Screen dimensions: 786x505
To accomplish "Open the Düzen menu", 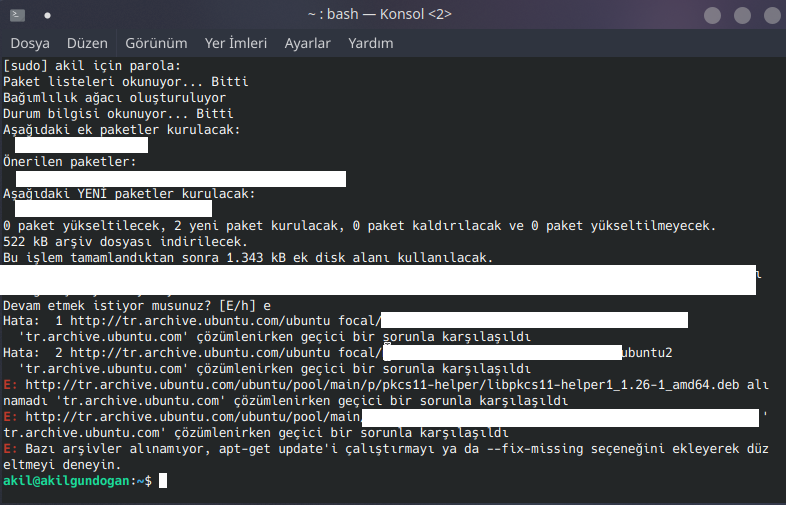I will (x=87, y=43).
